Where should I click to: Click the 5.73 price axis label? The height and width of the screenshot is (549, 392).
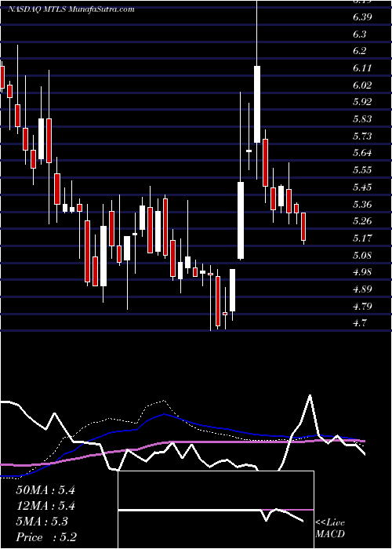(362, 136)
